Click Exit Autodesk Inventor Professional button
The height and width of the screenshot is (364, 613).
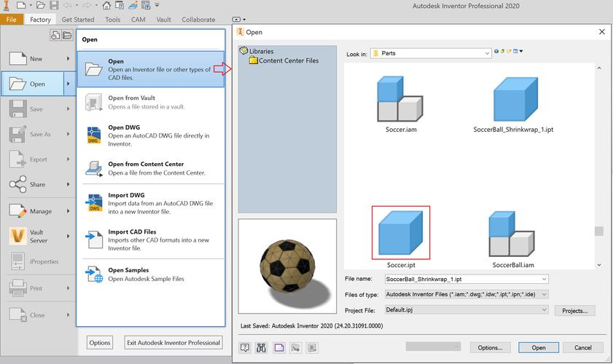point(173,342)
